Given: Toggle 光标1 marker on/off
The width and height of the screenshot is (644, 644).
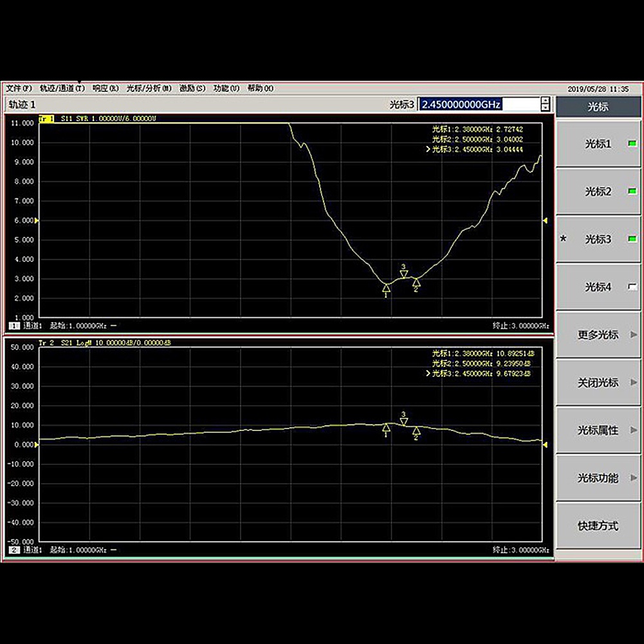Looking at the screenshot, I should [x=598, y=144].
